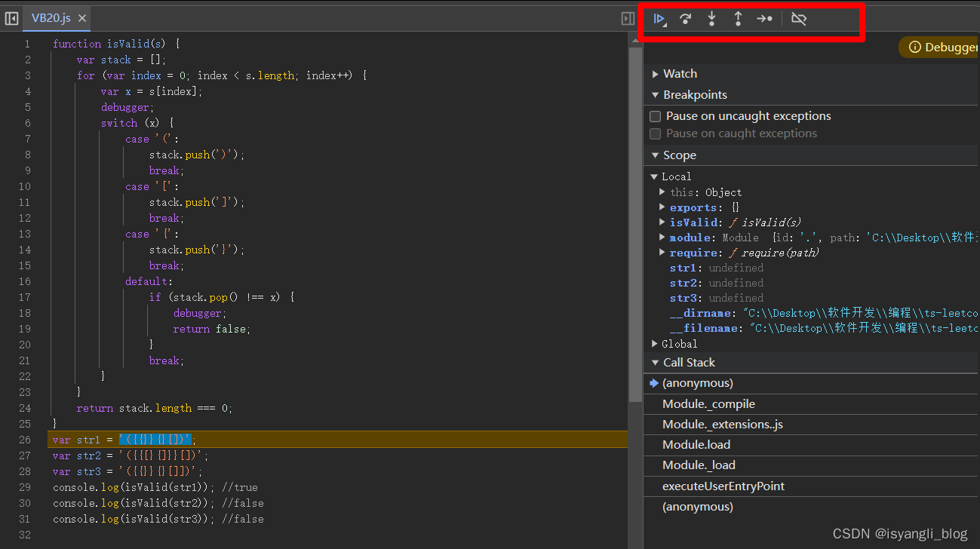Enable Pause on uncaught exceptions
This screenshot has height=549, width=980.
tap(655, 116)
